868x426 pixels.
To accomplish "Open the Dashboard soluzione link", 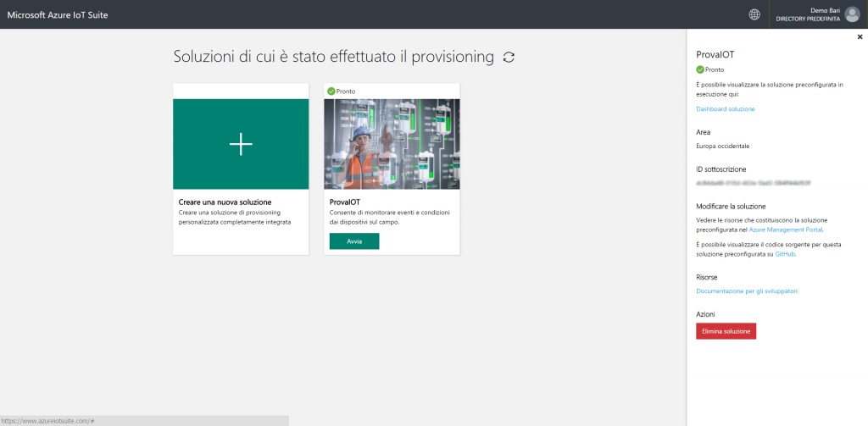I will [x=726, y=109].
